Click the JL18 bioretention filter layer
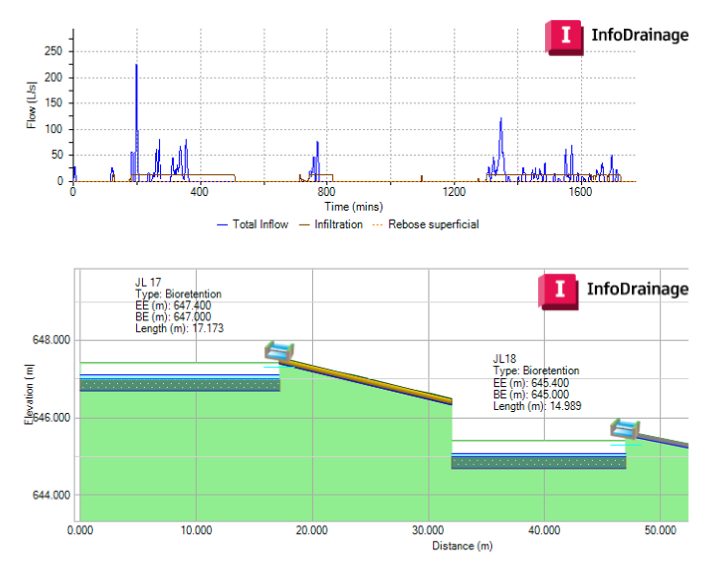This screenshot has height=565, width=721. point(538,462)
